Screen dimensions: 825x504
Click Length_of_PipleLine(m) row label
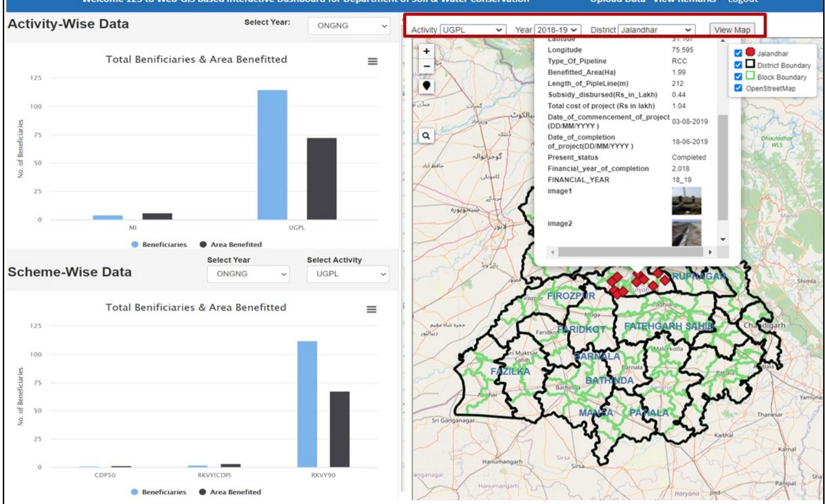pyautogui.click(x=588, y=83)
